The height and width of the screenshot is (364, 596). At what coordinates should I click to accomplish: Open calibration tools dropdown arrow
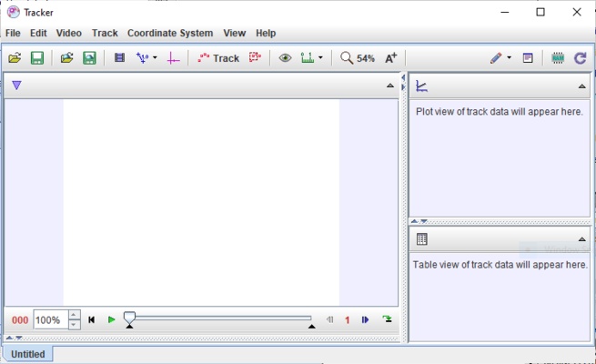pos(155,57)
